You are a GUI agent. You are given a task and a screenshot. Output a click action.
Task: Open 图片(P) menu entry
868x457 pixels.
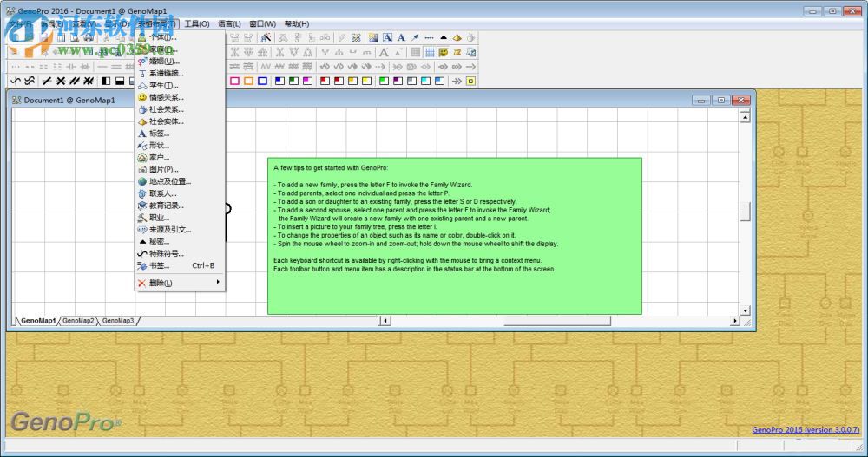click(x=180, y=169)
